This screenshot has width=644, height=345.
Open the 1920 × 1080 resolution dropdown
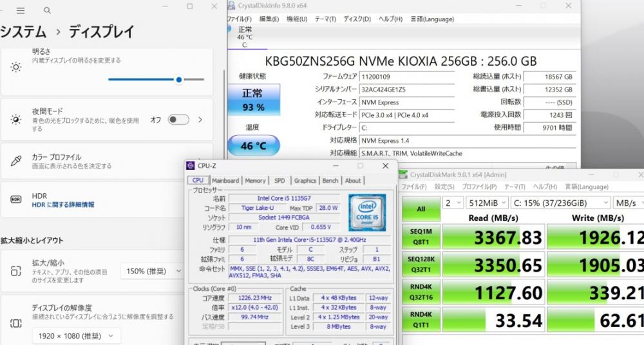[x=77, y=336]
